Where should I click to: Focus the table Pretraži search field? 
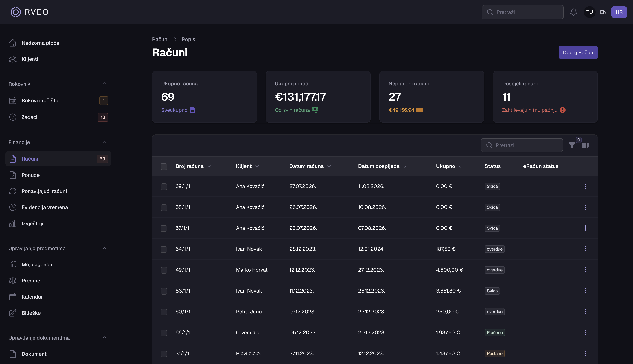pyautogui.click(x=522, y=145)
